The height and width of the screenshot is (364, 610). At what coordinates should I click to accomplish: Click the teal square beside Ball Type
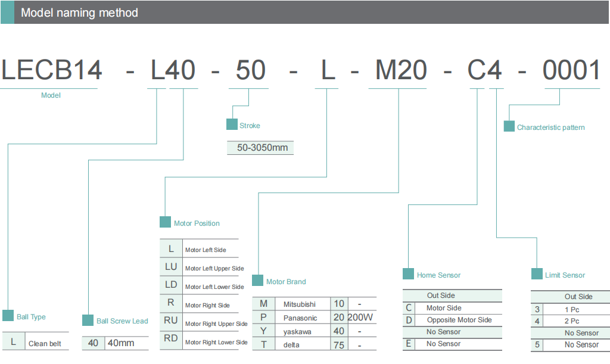tap(8, 316)
